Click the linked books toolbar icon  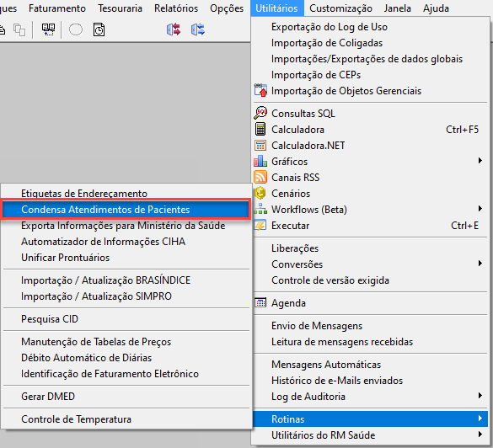click(48, 29)
